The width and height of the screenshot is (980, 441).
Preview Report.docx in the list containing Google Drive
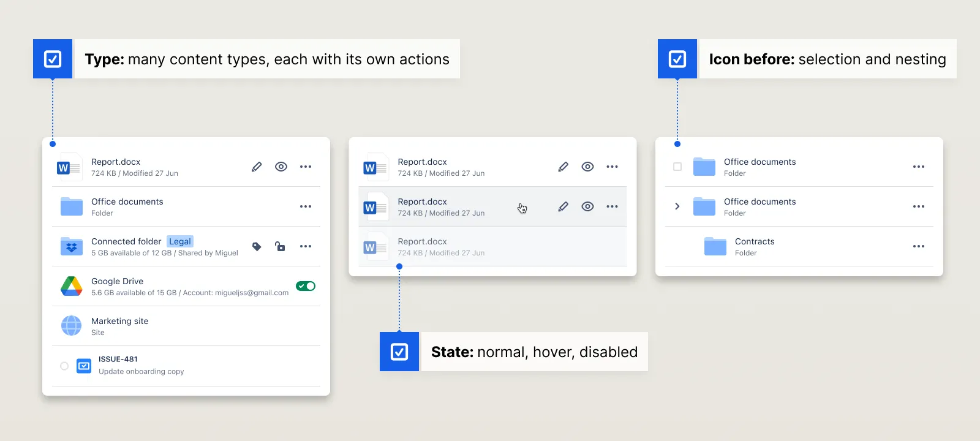coord(281,167)
